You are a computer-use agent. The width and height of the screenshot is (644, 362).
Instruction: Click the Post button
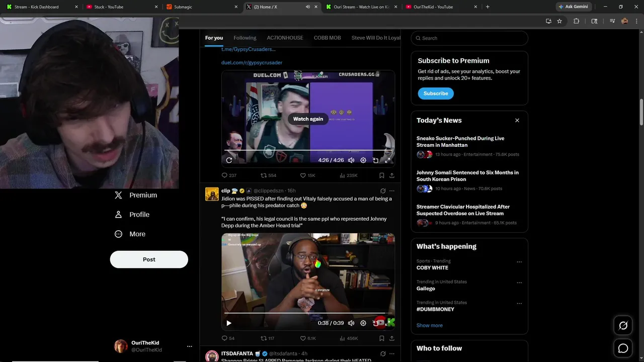point(149,259)
